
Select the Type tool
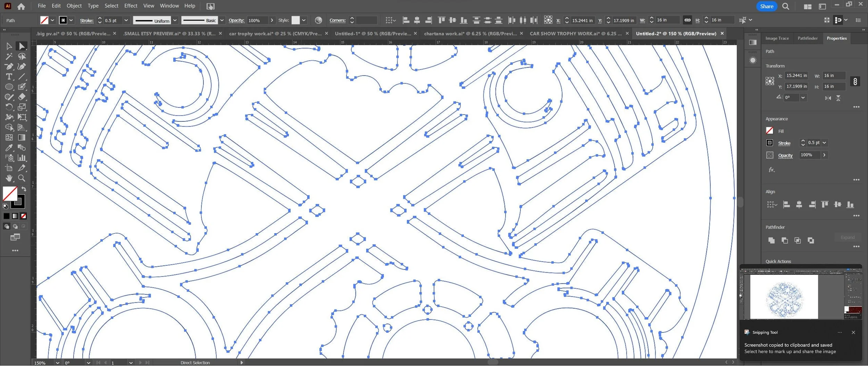pyautogui.click(x=9, y=77)
